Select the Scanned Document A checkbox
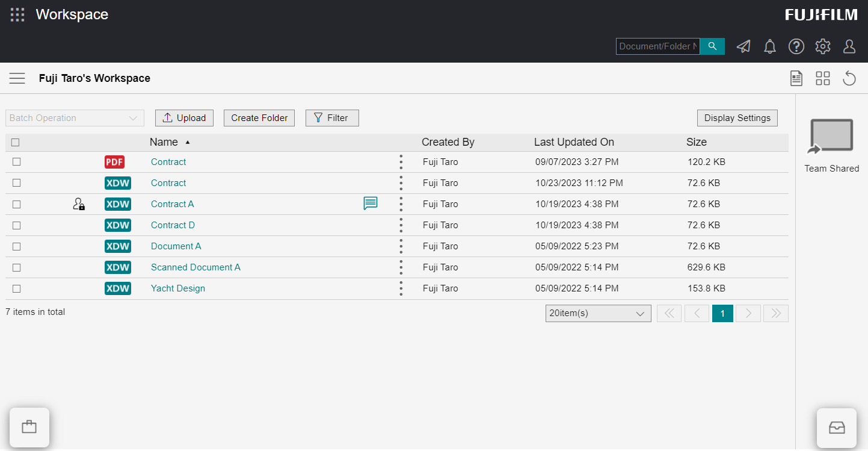Viewport: 868px width, 451px height. [17, 267]
